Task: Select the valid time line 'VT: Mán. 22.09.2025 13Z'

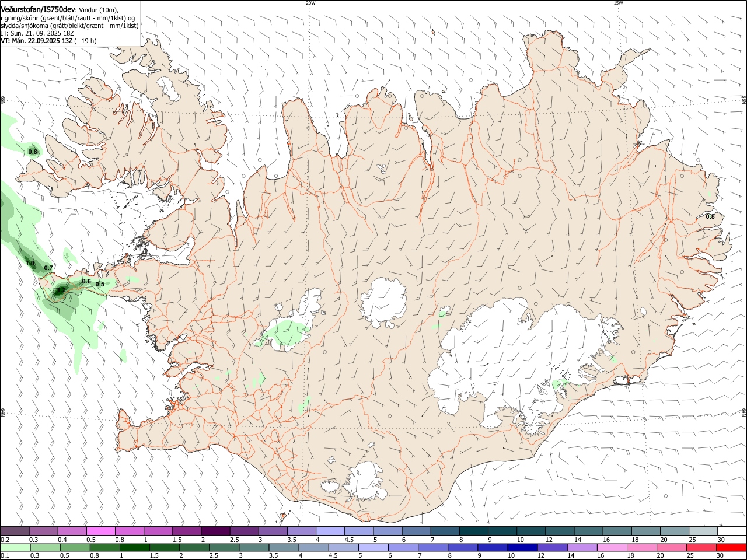Action: (x=36, y=41)
